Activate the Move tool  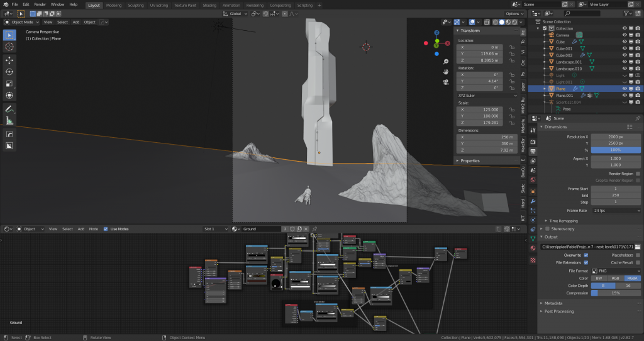(9, 60)
